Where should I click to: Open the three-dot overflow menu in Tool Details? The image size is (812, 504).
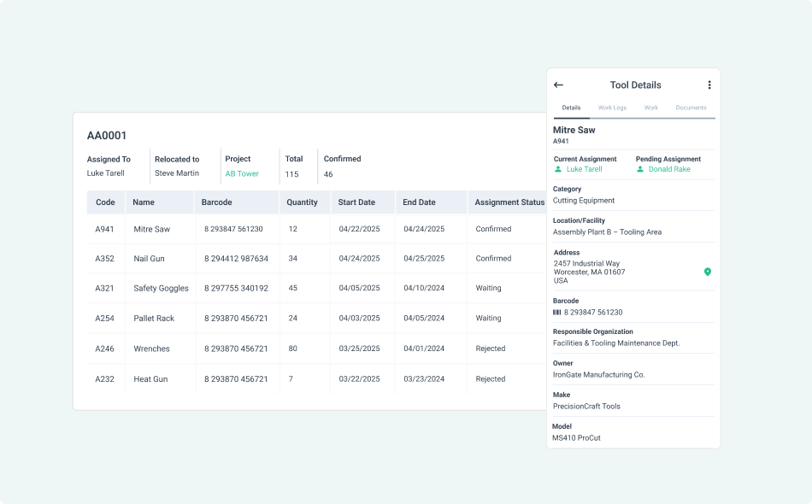709,85
